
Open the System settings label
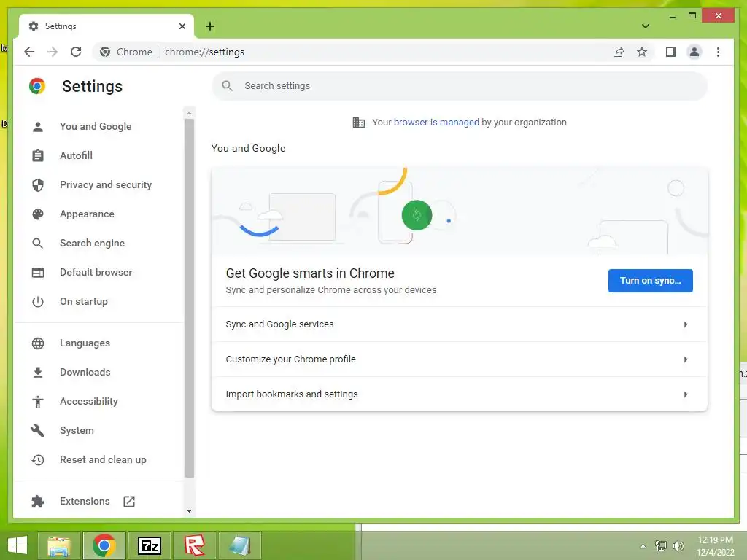tap(77, 430)
